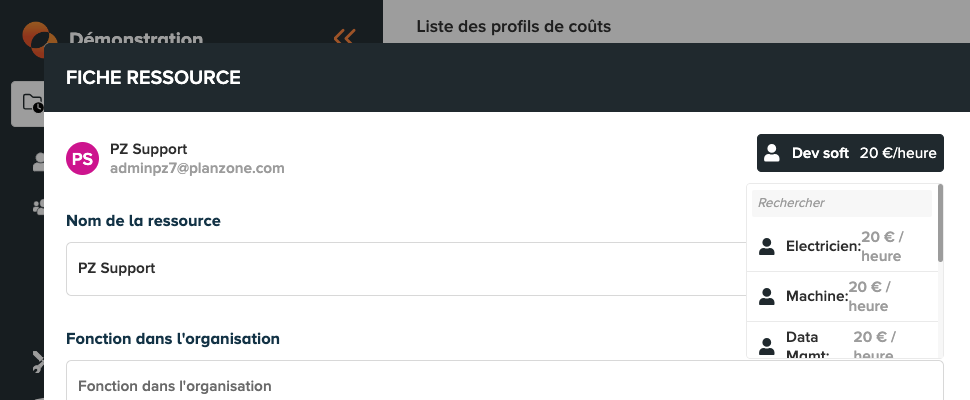
Task: Open the users group sidebar icon
Action: click(x=38, y=207)
